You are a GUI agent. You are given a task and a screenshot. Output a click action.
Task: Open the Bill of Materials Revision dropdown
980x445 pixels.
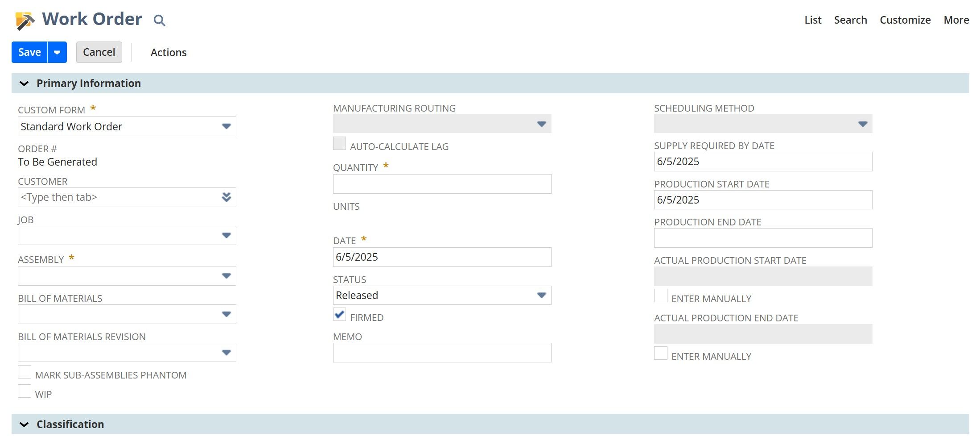pos(227,352)
